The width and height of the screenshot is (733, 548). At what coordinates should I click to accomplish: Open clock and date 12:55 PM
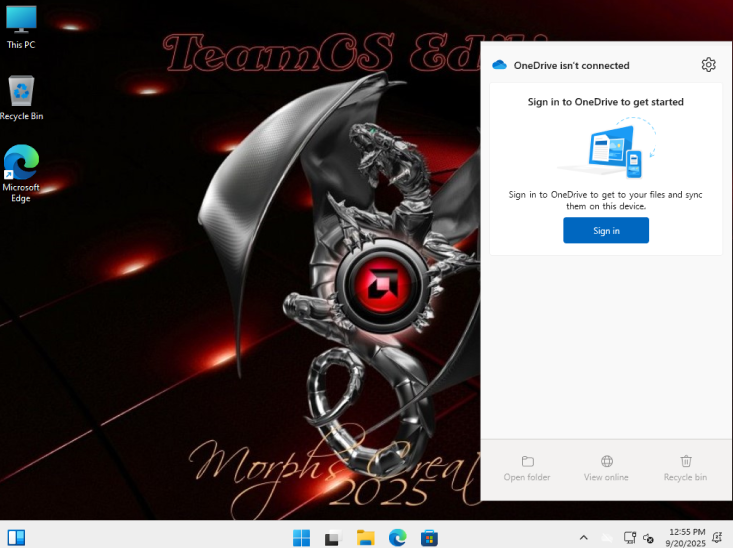[686, 538]
